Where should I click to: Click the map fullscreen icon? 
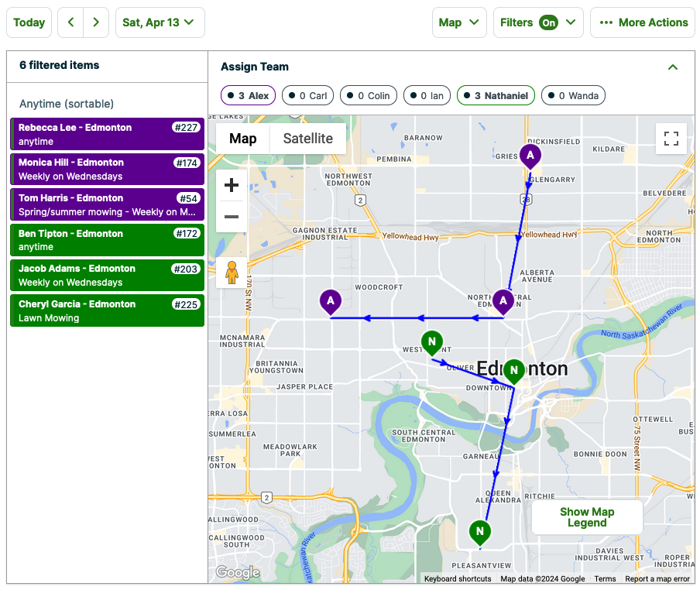click(x=671, y=138)
